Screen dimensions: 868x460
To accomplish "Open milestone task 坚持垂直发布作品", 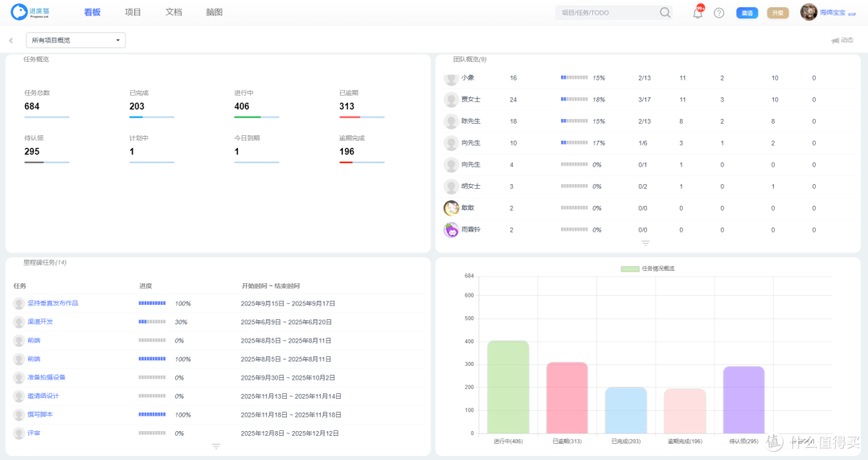I will point(52,303).
